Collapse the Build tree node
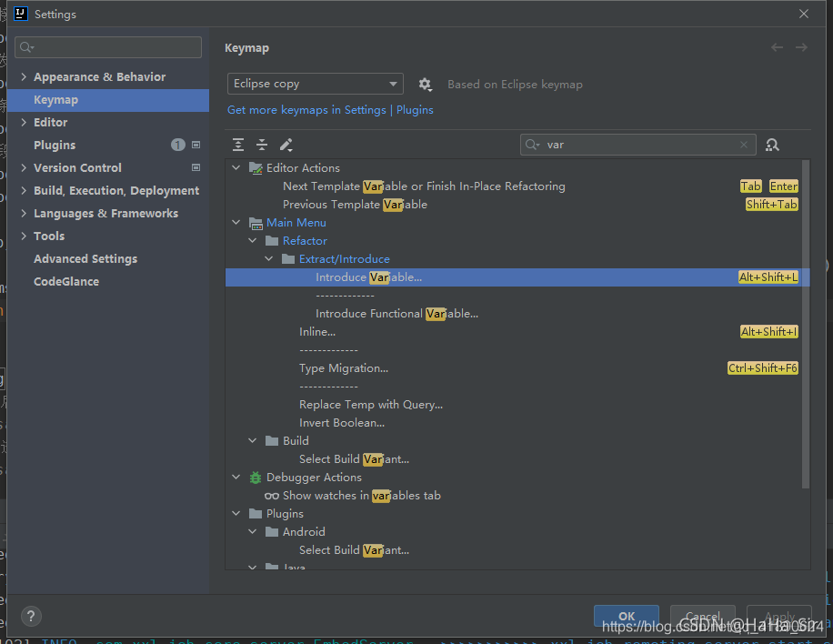This screenshot has width=833, height=644. [253, 440]
